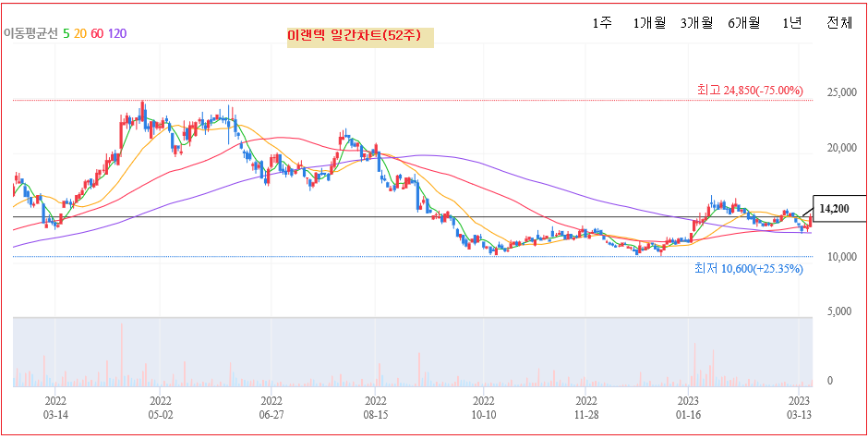The height and width of the screenshot is (439, 868).
Task: Toggle the 20-day moving average
Action: click(79, 33)
